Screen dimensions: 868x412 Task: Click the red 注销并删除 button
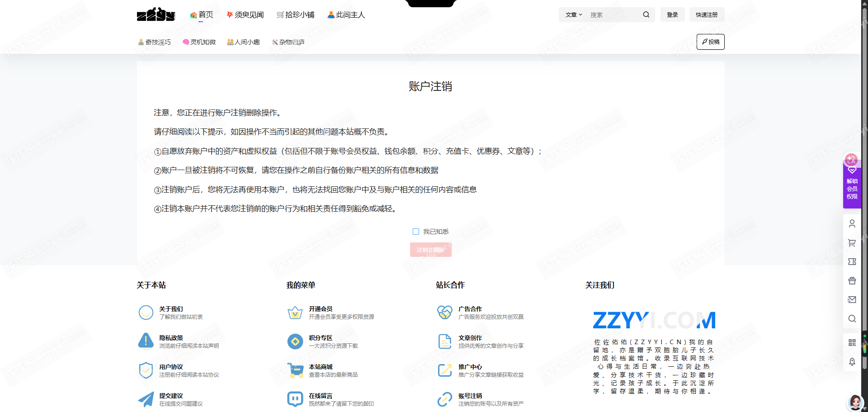(x=430, y=250)
